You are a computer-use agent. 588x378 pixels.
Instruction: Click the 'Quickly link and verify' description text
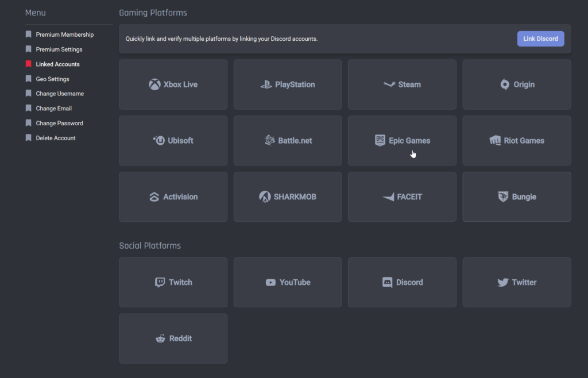[222, 38]
